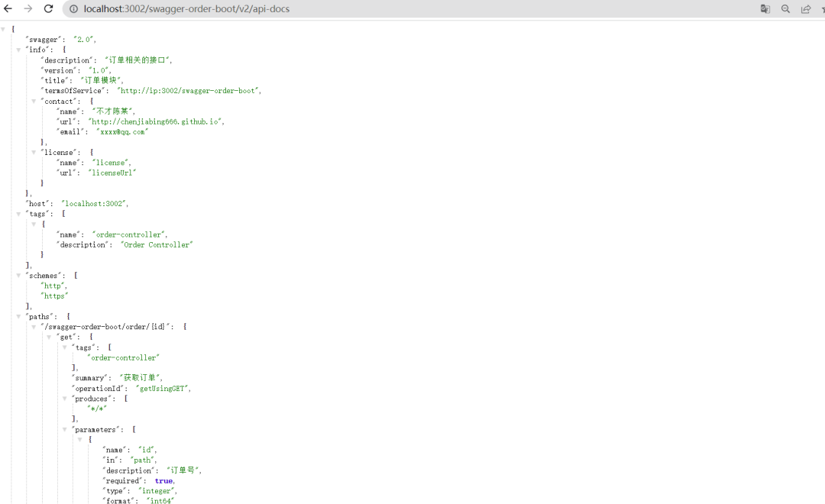The height and width of the screenshot is (504, 825).
Task: Click the zoom magnifier icon in address bar
Action: tap(785, 9)
